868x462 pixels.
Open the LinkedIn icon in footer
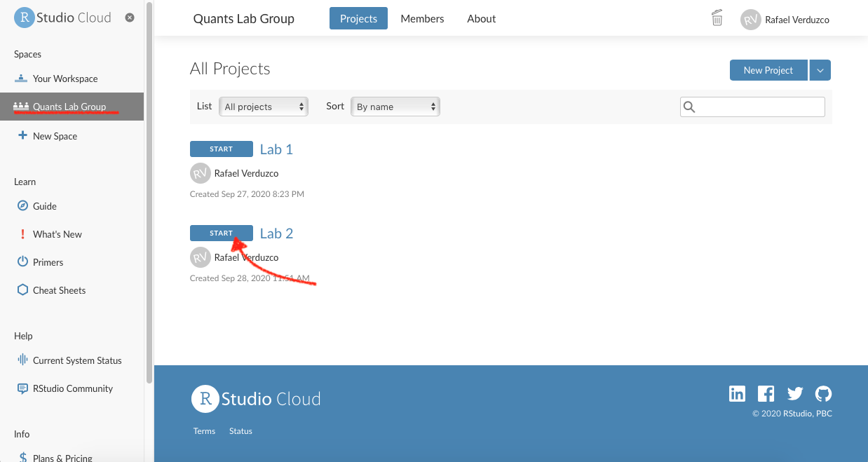point(737,393)
